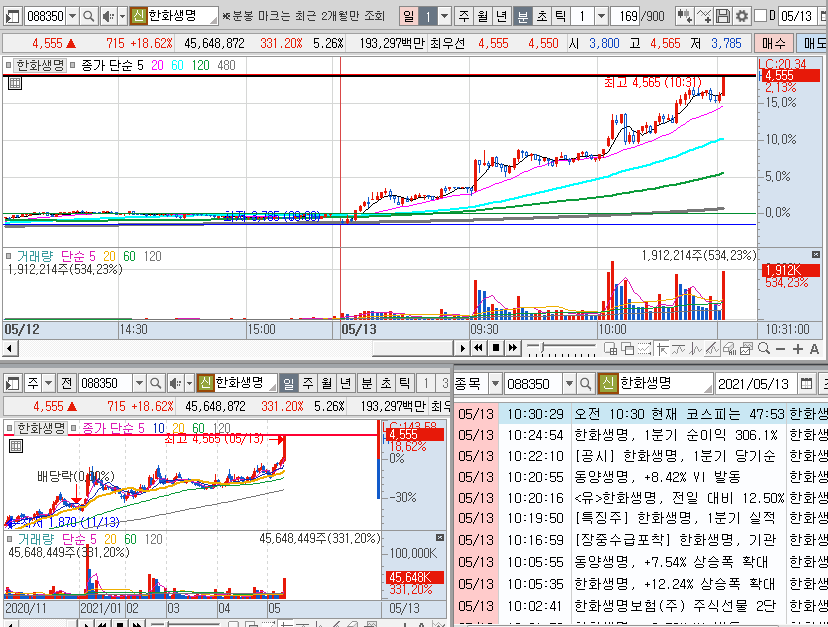Open news '[장중수급포착] 한화생명, 기관'
The height and width of the screenshot is (627, 828).
coord(674,541)
